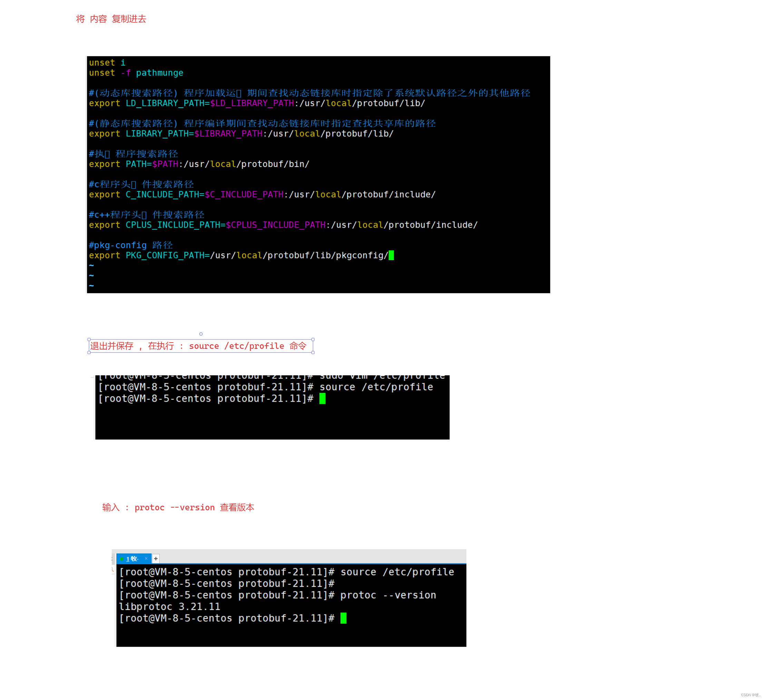This screenshot has width=766, height=700.
Task: Click the green cursor in the middle terminal
Action: [322, 398]
